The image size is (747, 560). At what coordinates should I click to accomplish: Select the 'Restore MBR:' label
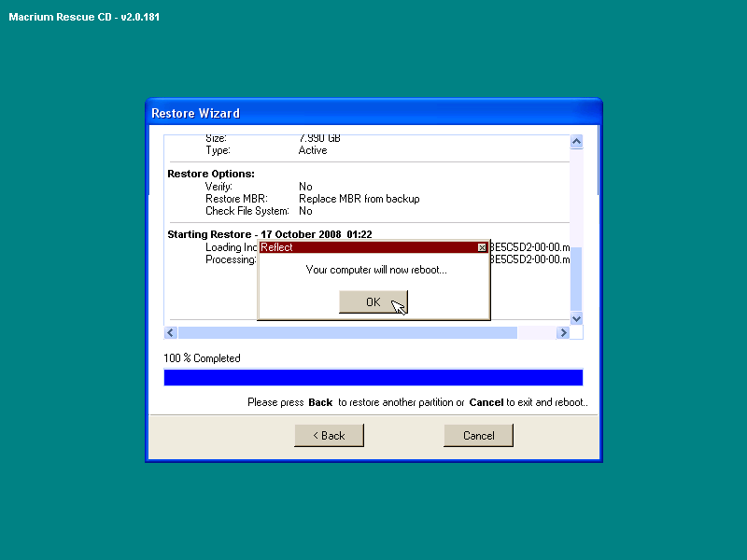(x=236, y=199)
